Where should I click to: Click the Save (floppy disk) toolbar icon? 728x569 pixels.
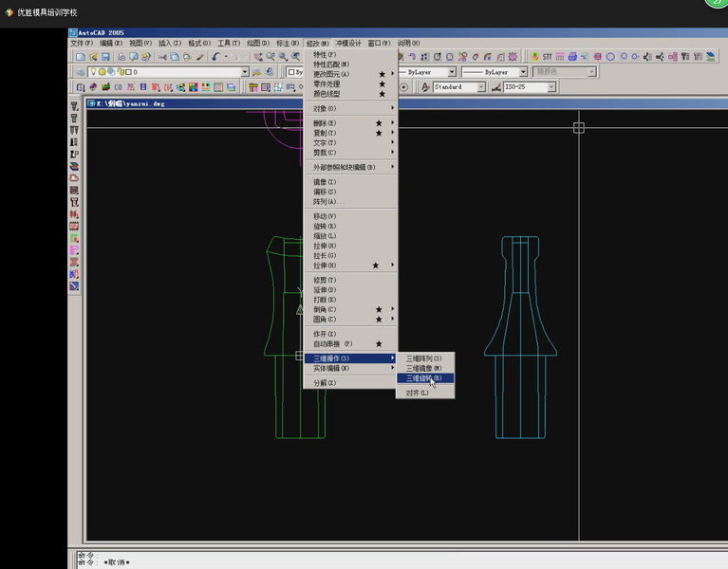[106, 57]
